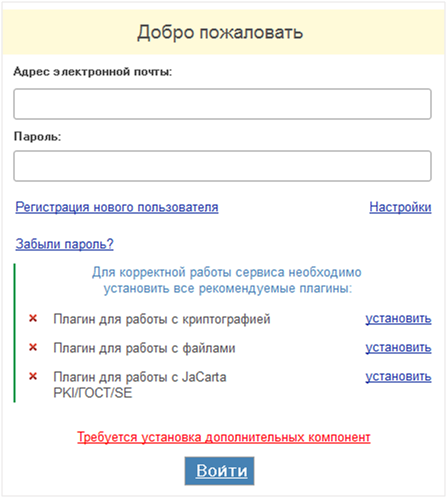This screenshot has width=448, height=498.
Task: Install the JaCarta plugin via установить
Action: coord(398,377)
